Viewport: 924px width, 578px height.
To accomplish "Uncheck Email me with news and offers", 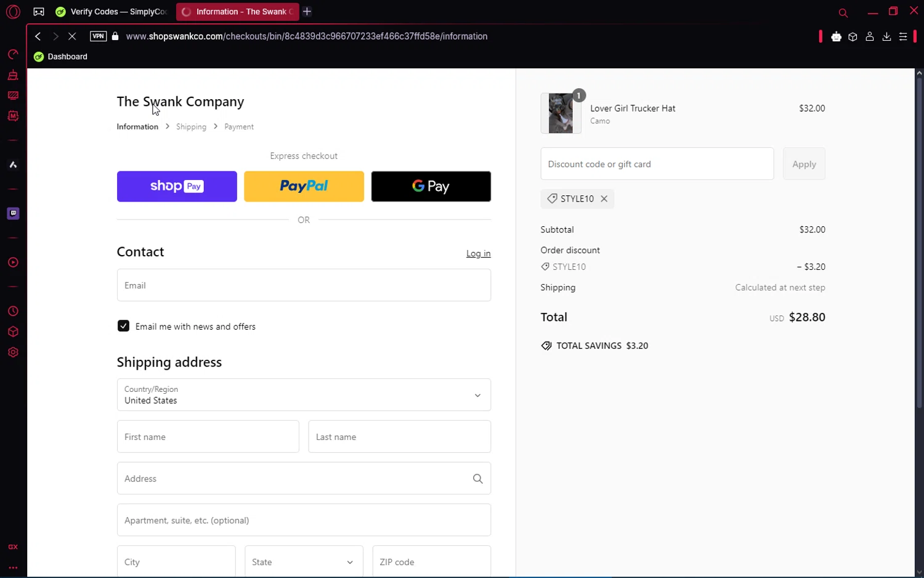I will (123, 326).
